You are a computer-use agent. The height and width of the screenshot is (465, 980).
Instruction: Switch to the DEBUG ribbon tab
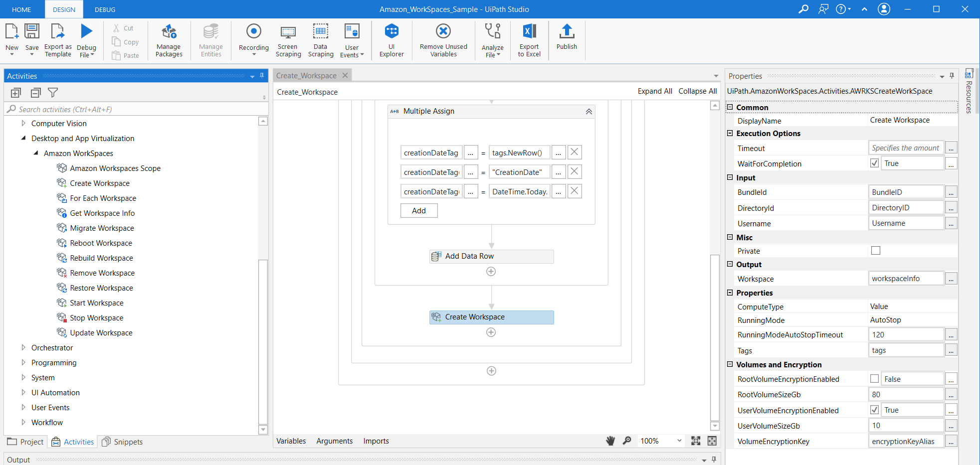click(x=105, y=9)
